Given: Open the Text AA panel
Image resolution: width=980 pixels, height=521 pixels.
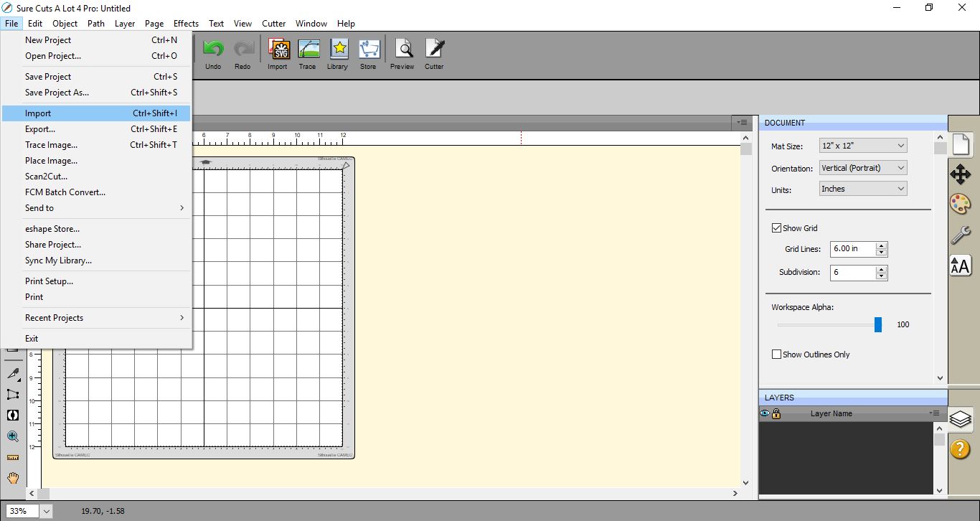Looking at the screenshot, I should click(961, 265).
